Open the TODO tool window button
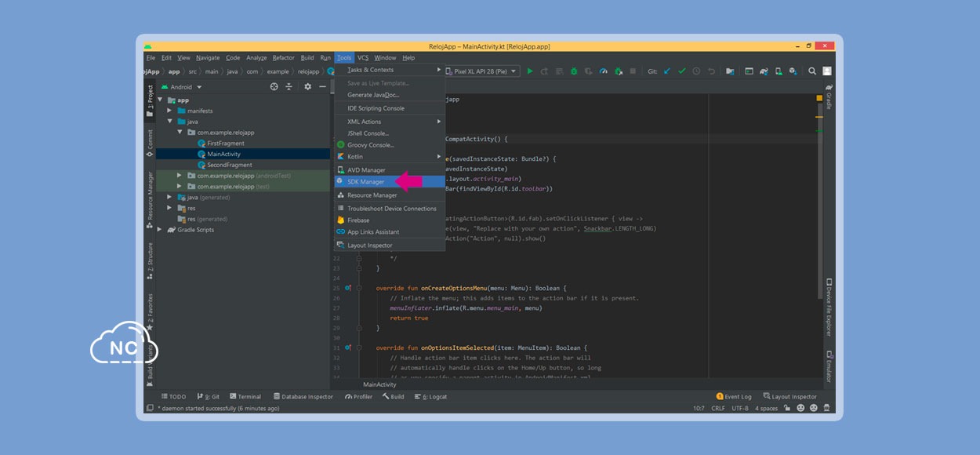The image size is (980, 455). (173, 397)
